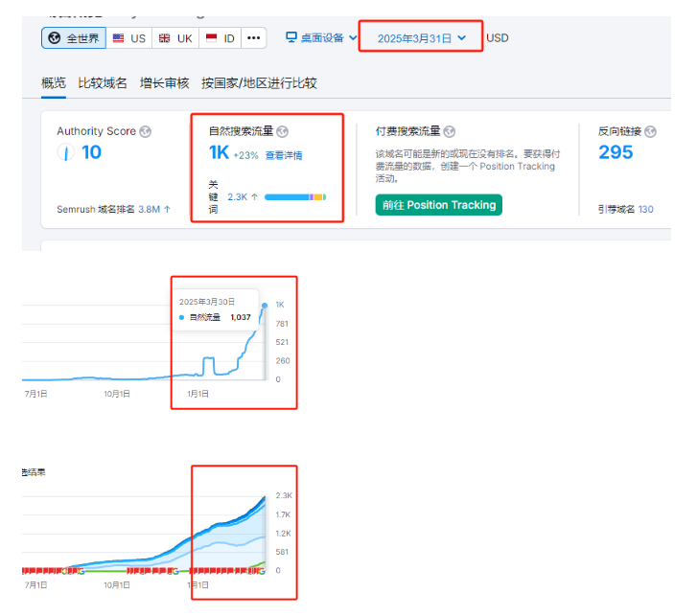
Task: Select the 全世界 globe database button
Action: click(x=73, y=38)
